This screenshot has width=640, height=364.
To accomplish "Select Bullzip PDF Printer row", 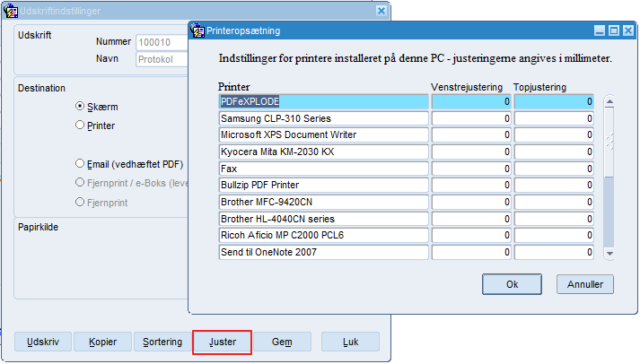I will 324,185.
